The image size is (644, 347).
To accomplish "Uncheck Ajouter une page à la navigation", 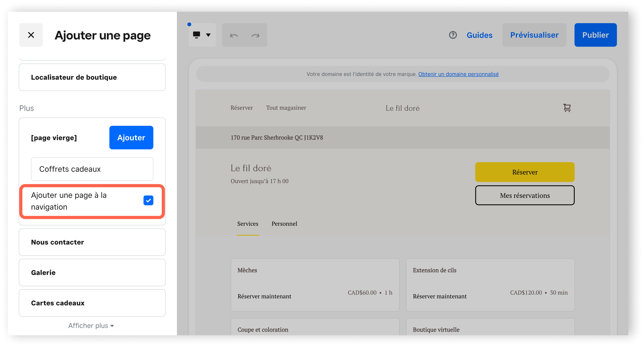I will (148, 200).
